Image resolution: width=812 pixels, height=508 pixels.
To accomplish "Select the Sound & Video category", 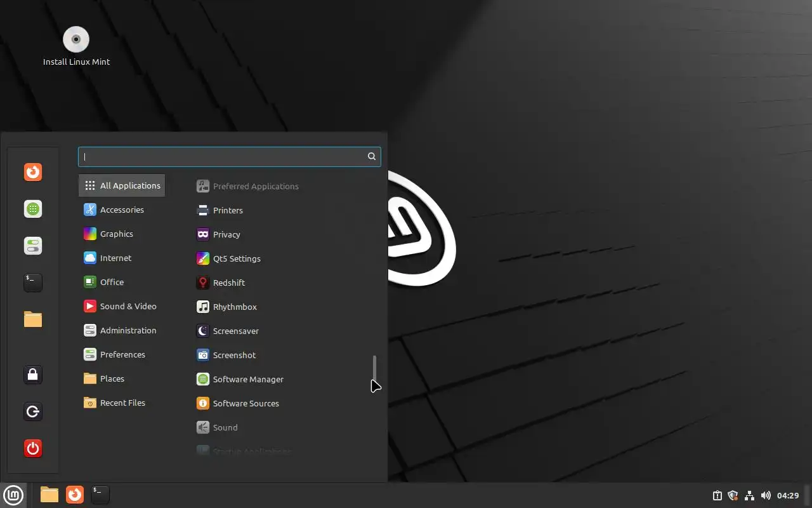I will click(x=122, y=306).
